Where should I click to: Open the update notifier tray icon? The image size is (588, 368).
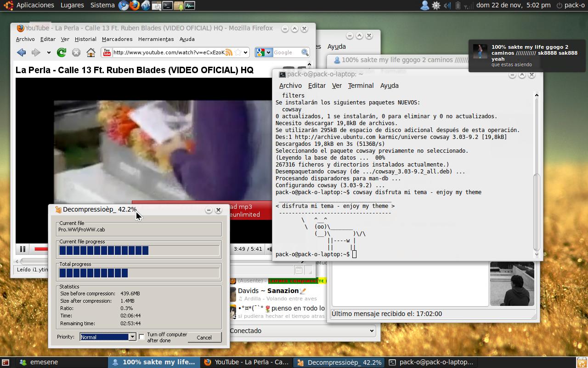436,6
